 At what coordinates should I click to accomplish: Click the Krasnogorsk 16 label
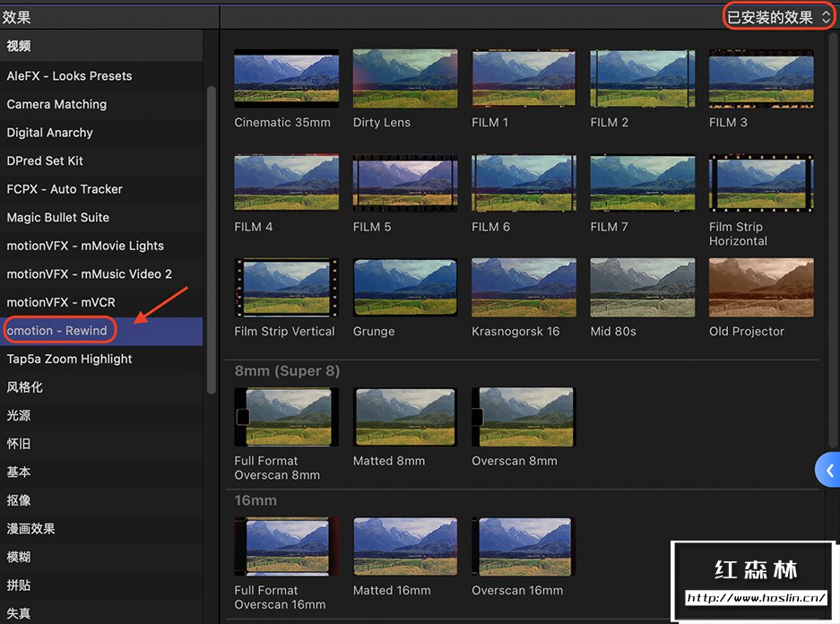[x=515, y=332]
